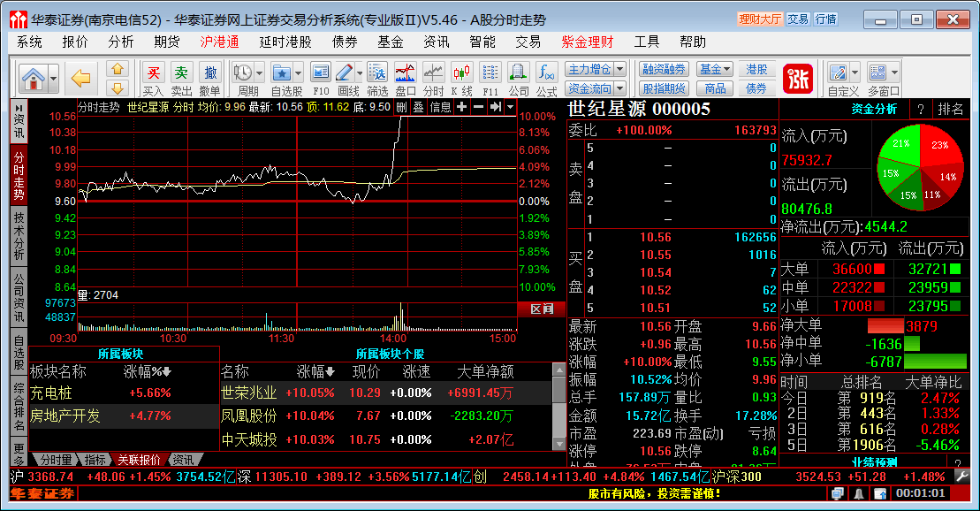Click the 融资融券 button
The height and width of the screenshot is (511, 980).
[x=664, y=69]
